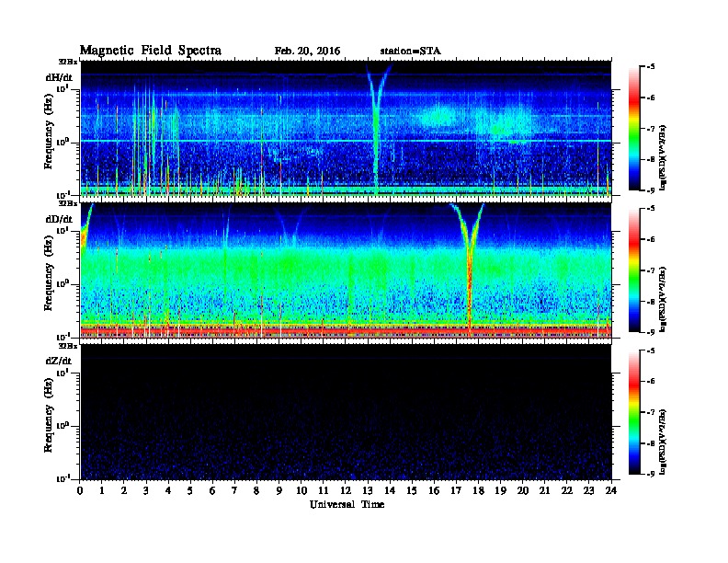The width and height of the screenshot is (728, 563).
Task: Click the "-8" value on dD/dt color scale
Action: [x=651, y=301]
